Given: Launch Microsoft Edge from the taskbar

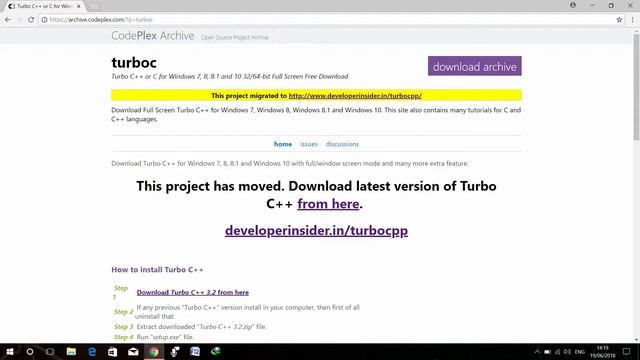Looking at the screenshot, I should click(x=92, y=351).
